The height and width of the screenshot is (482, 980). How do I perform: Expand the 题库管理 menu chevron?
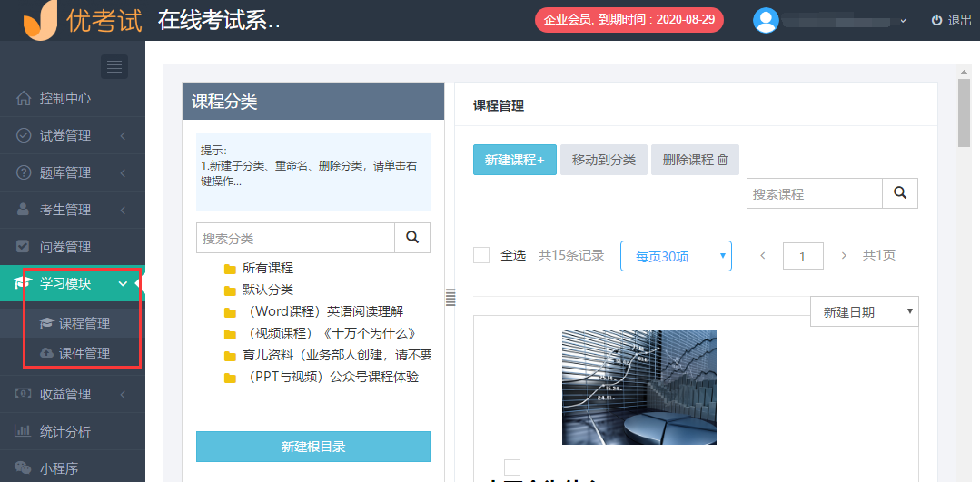(x=123, y=172)
